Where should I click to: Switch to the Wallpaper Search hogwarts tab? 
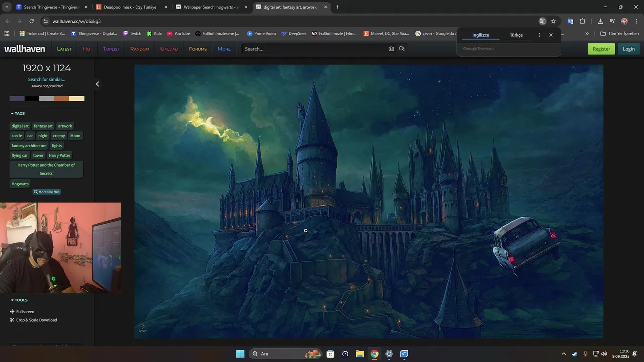tap(211, 7)
